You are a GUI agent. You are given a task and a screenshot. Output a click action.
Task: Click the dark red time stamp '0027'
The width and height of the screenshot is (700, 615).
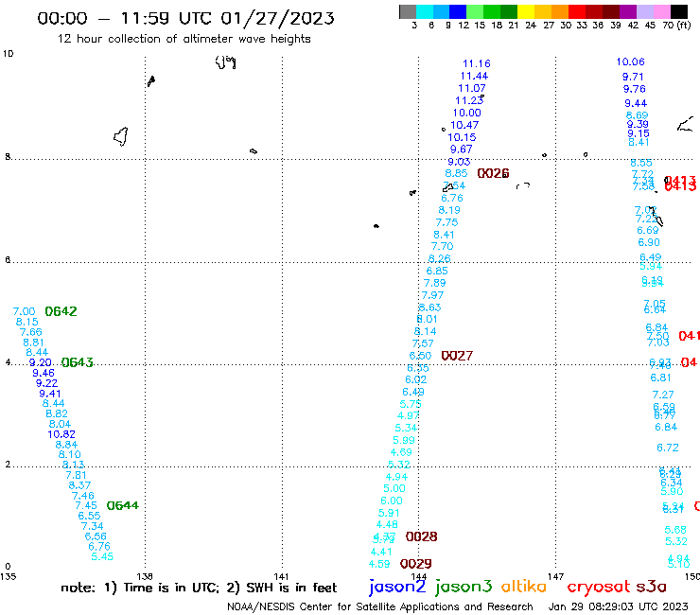pos(457,356)
